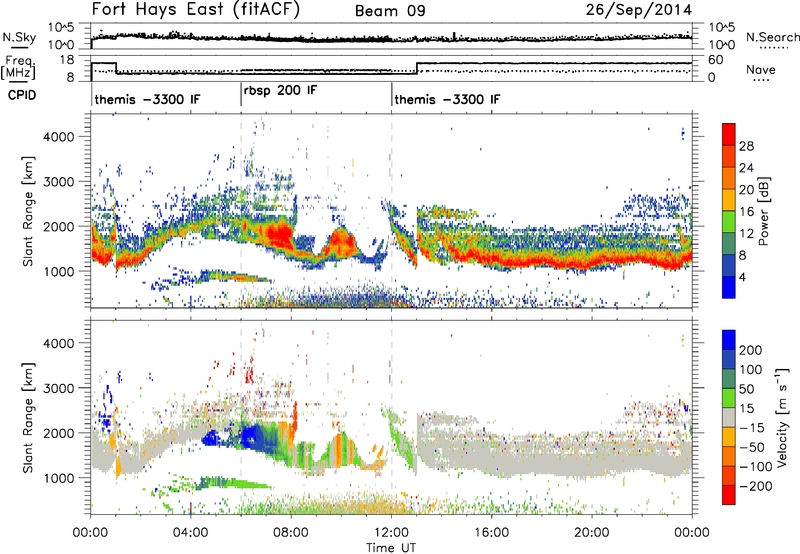Click '4000' on the power panel range axis
800x554 pixels.
(59, 137)
